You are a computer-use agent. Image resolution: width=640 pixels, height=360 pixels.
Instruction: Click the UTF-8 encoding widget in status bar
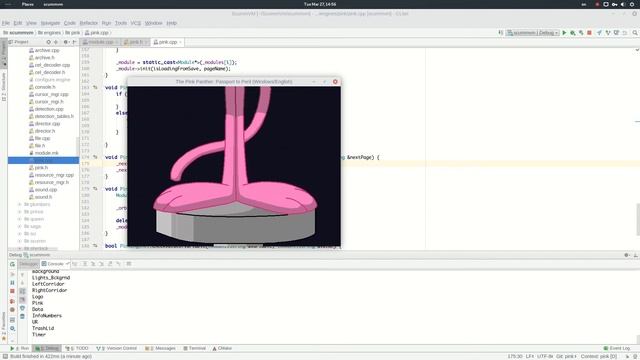[545, 356]
